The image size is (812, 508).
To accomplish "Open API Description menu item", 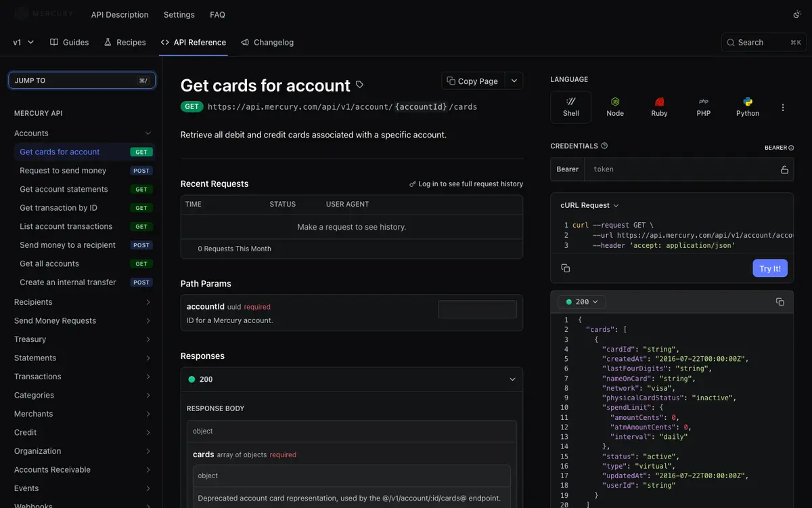I will click(120, 14).
